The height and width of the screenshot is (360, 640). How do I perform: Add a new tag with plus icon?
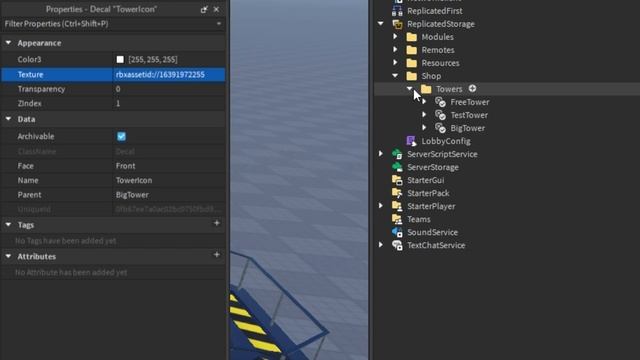click(x=217, y=223)
